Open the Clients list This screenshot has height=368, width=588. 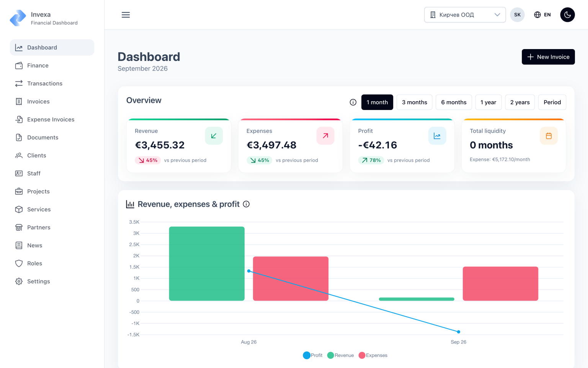pyautogui.click(x=52, y=156)
